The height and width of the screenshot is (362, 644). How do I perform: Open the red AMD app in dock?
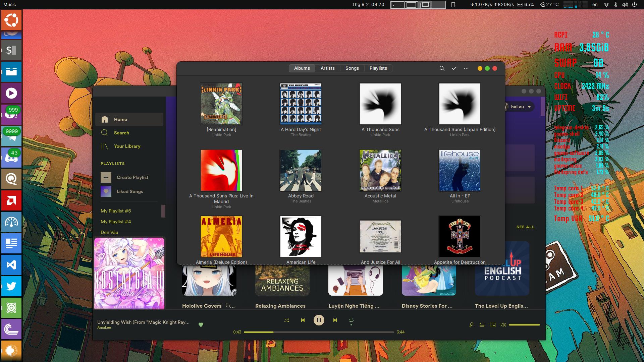click(x=11, y=200)
